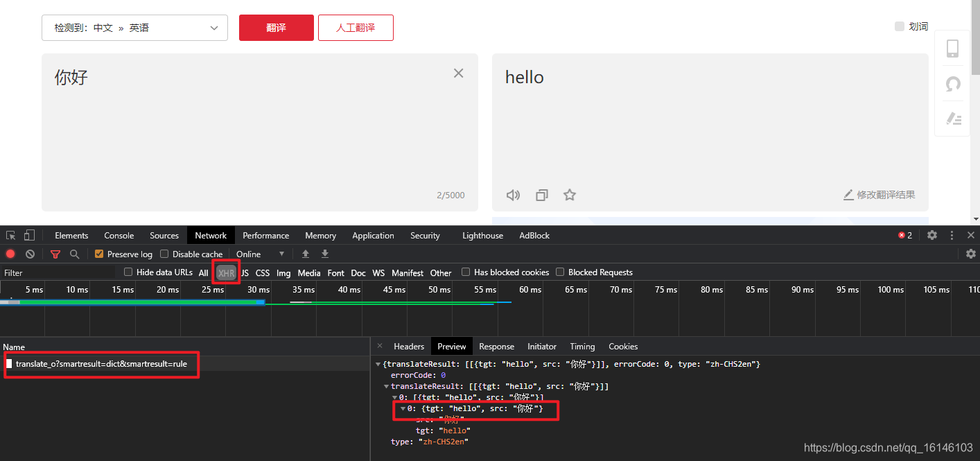The image size is (980, 461).
Task: Click the headset support icon in sidebar
Action: [x=953, y=84]
